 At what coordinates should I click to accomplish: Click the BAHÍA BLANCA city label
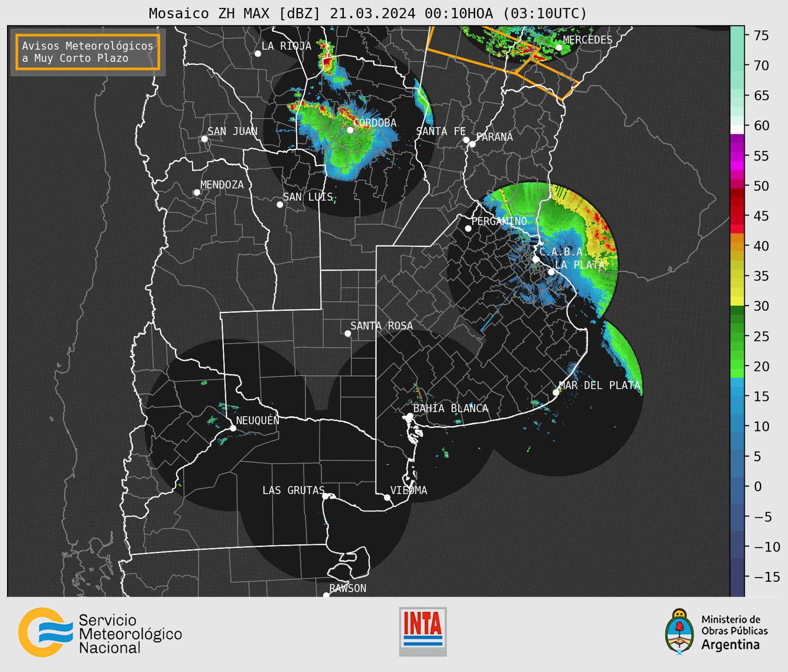pos(451,408)
